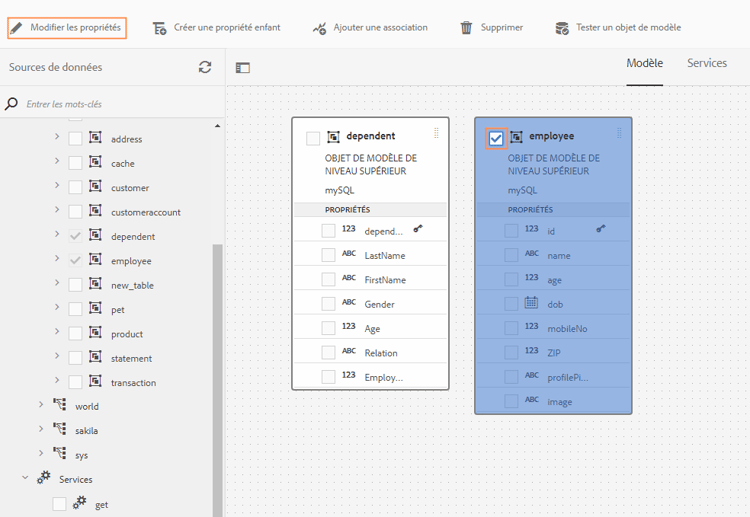Click the search magnifier icon
Screen dimensions: 750x517
pos(11,104)
